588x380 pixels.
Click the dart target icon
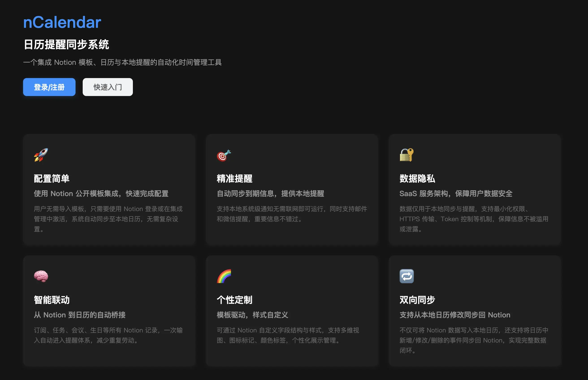(224, 155)
